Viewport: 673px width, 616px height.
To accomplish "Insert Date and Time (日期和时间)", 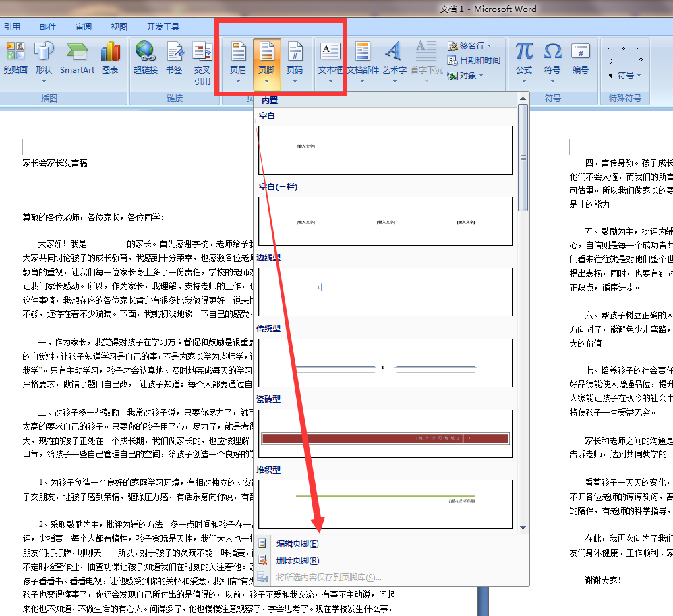I will coord(474,61).
